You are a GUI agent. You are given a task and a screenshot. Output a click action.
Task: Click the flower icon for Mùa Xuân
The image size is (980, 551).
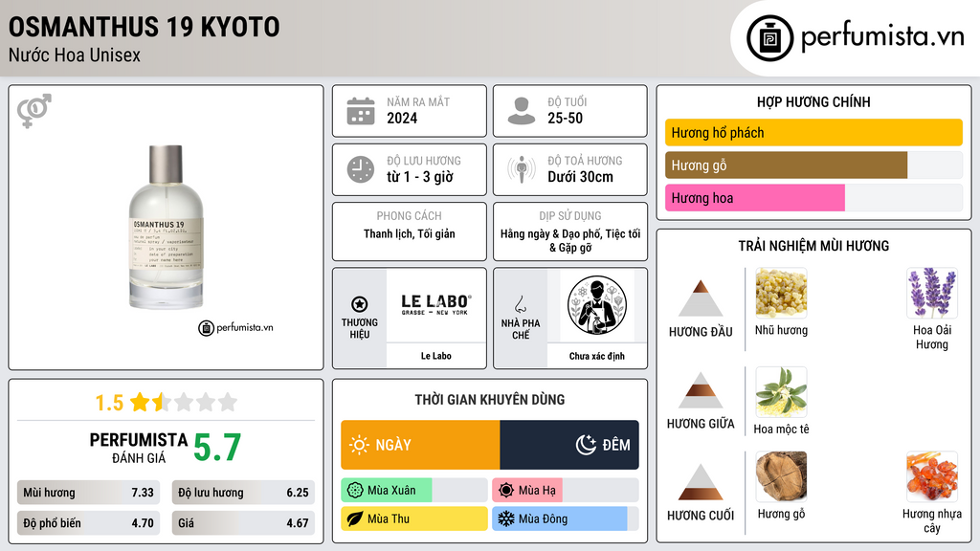(x=355, y=491)
